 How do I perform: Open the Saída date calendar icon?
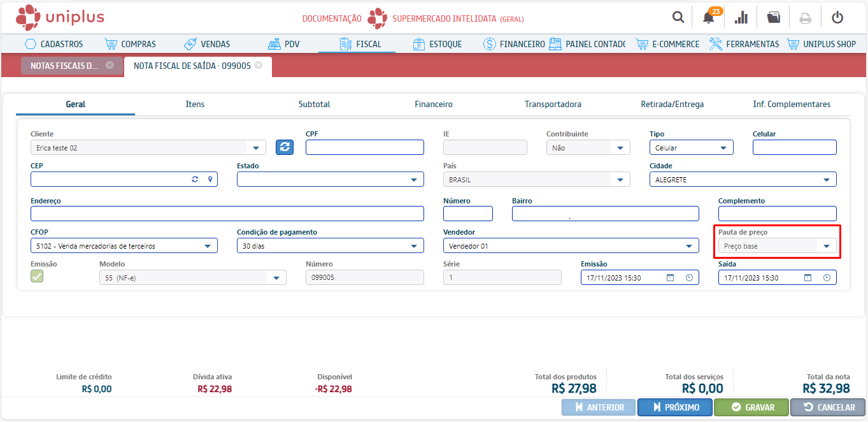808,277
